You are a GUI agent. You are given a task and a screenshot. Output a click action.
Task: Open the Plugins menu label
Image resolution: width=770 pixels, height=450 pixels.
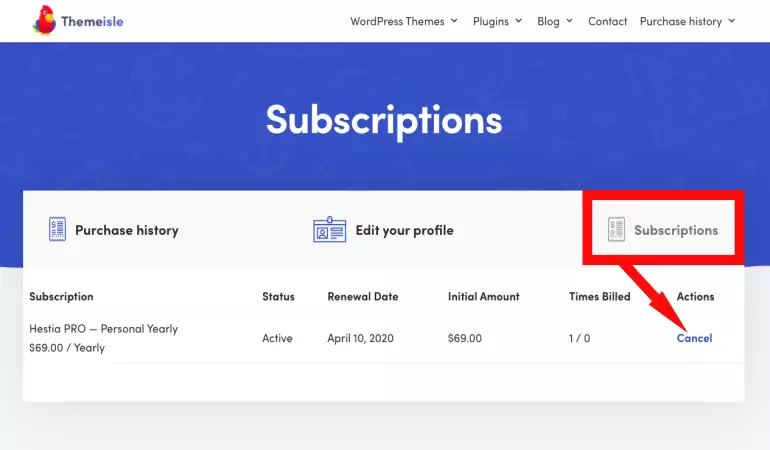click(489, 21)
